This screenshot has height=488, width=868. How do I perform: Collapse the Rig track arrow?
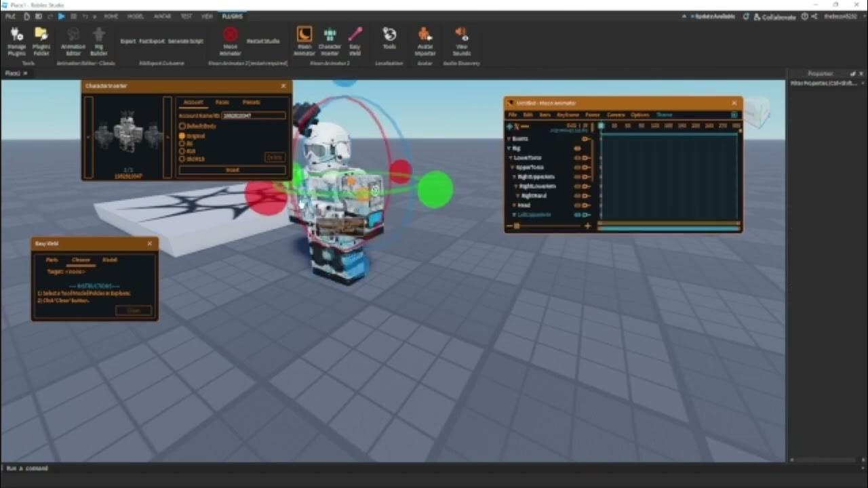click(x=509, y=148)
